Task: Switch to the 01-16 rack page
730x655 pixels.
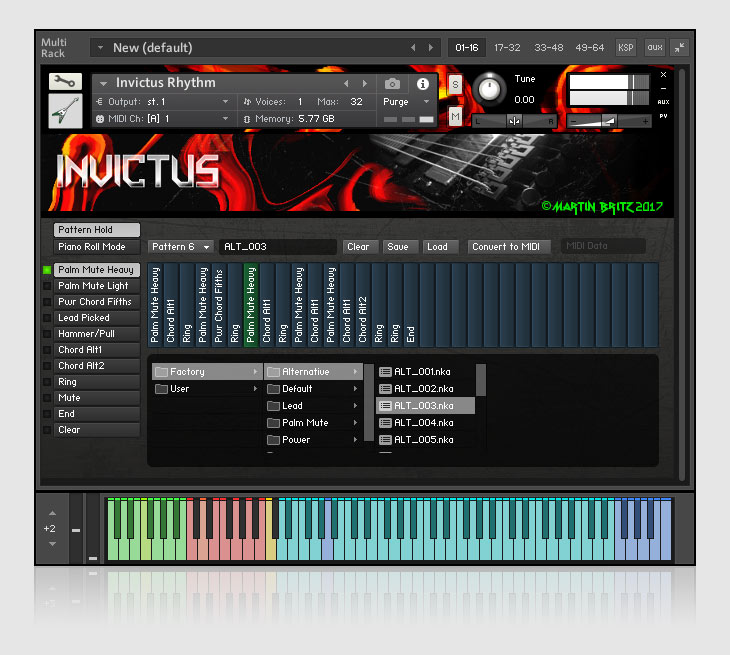Action: [466, 47]
